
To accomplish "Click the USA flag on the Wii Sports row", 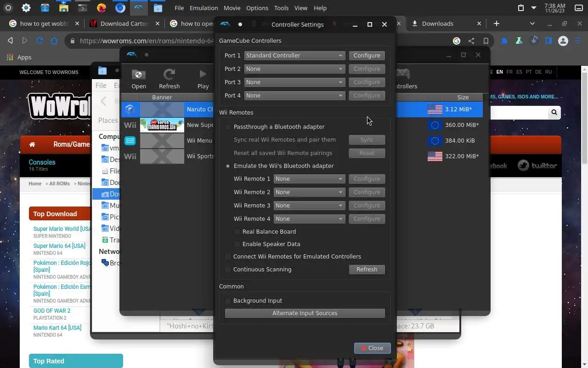I will click(435, 156).
